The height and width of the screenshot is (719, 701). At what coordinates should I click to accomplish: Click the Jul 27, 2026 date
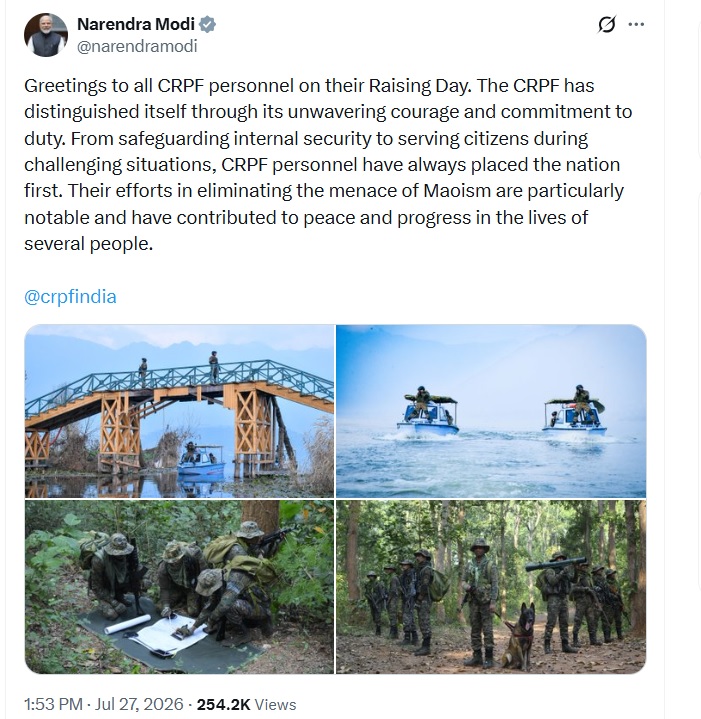139,704
